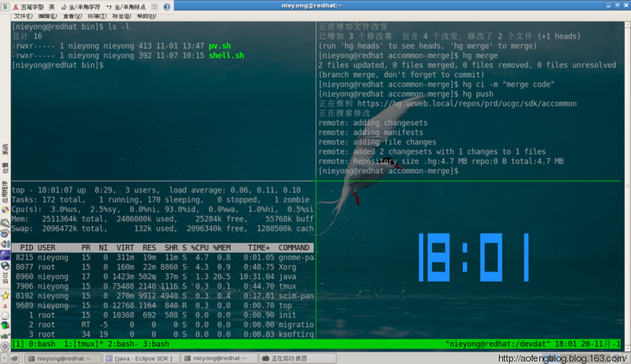Image resolution: width=631 pixels, height=364 pixels.
Task: Click the yellow star icon in side panel
Action: pos(5,296)
